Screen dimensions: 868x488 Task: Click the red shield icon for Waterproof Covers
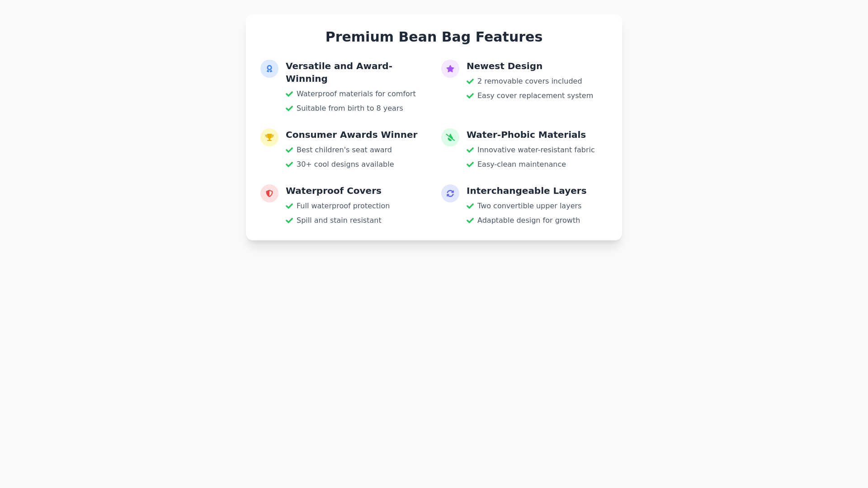click(x=269, y=193)
